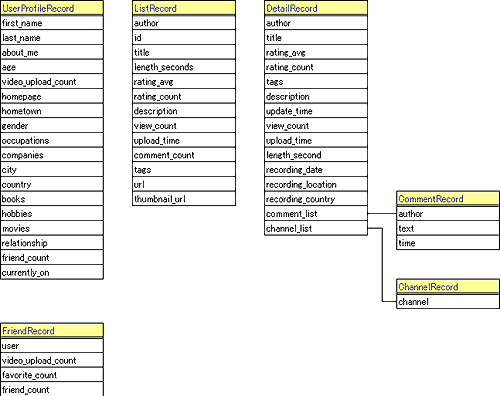Click the about_me field
Screen dimensions: 500x396
point(52,52)
